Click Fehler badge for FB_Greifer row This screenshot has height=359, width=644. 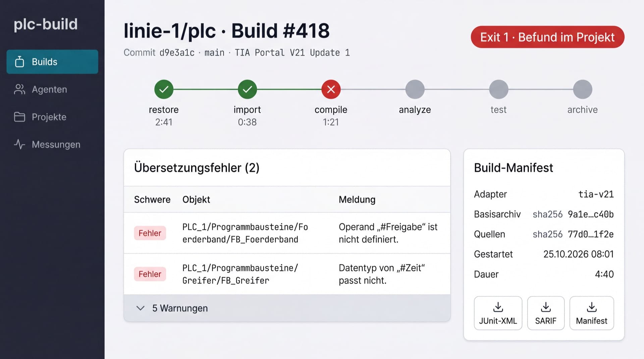150,274
